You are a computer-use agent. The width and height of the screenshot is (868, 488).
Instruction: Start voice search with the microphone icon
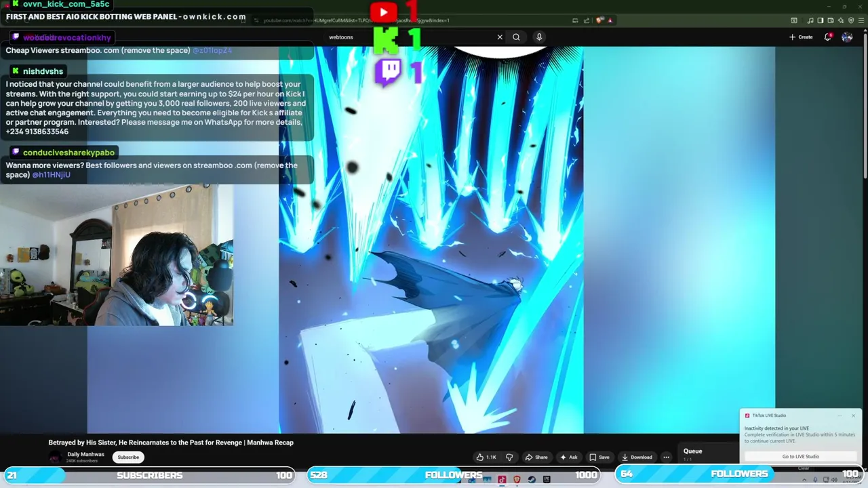[x=539, y=37]
